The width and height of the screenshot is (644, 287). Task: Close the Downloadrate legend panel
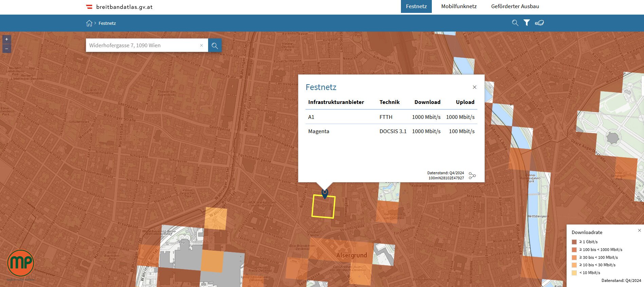(640, 230)
